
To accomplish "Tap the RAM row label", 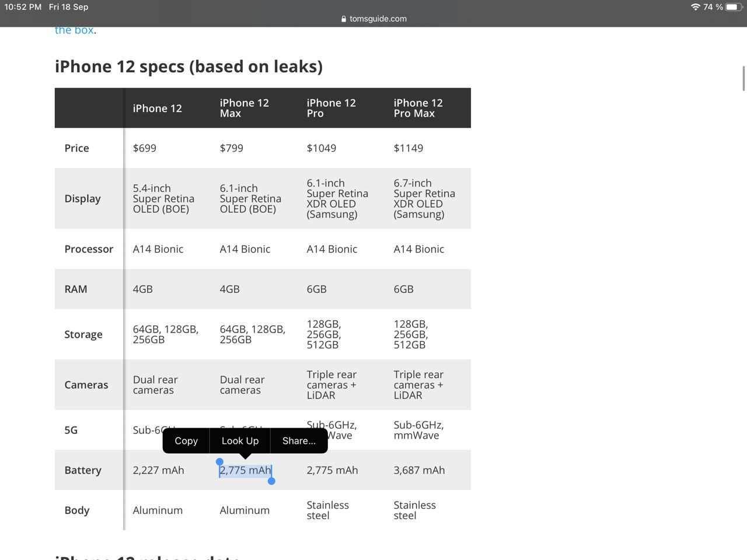I will tap(76, 289).
